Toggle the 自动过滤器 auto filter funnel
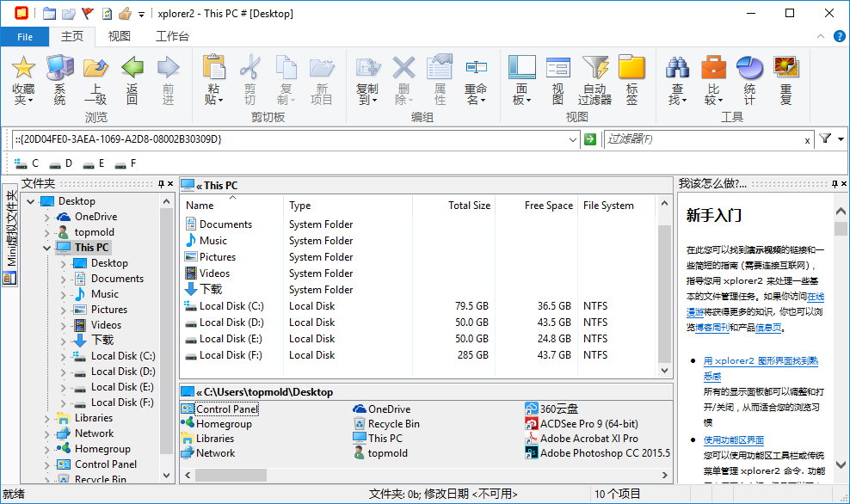 pyautogui.click(x=594, y=80)
